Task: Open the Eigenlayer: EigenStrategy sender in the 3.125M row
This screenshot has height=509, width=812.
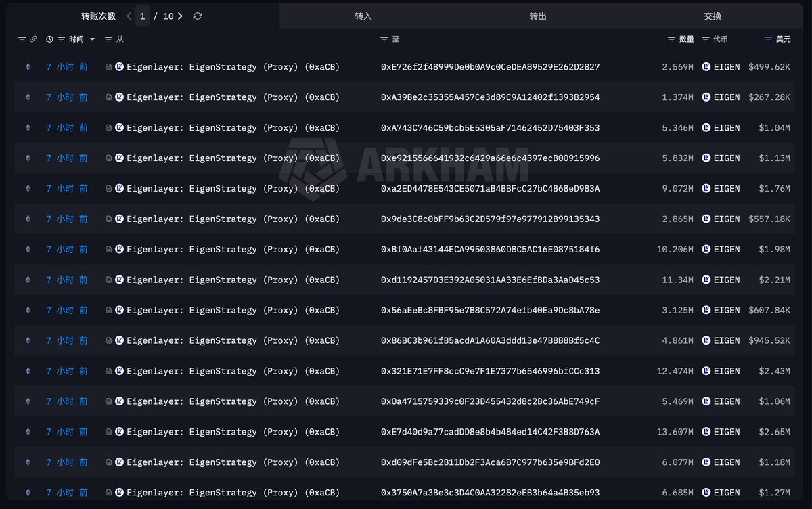Action: pyautogui.click(x=233, y=310)
